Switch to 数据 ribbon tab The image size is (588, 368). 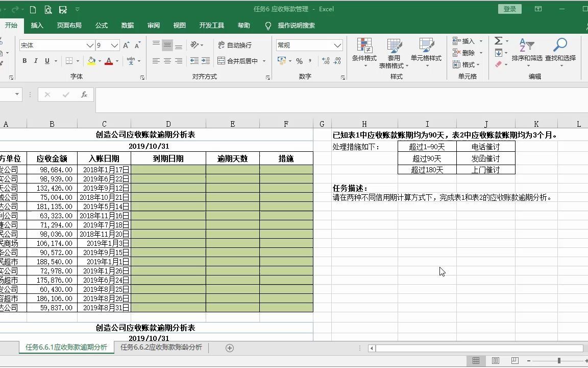pos(128,26)
